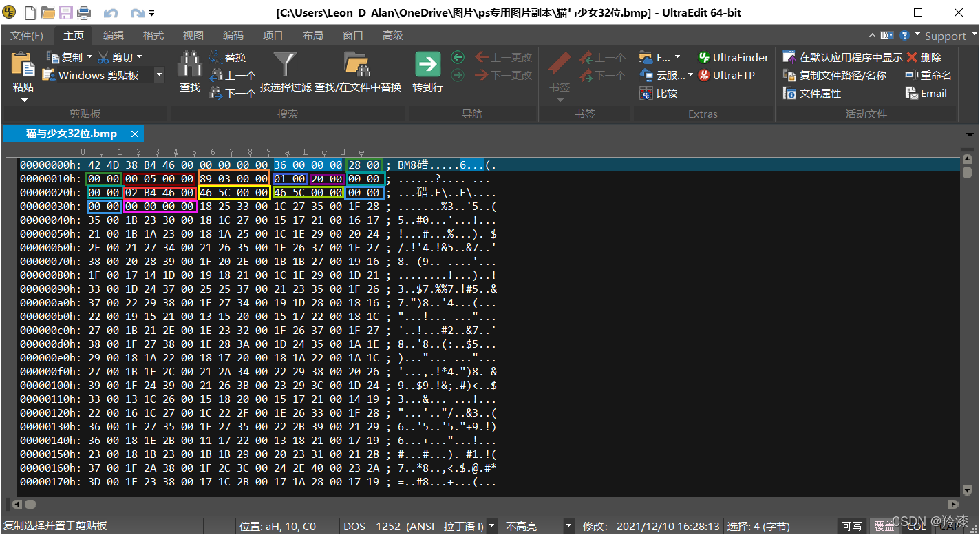Expand the Cut (剪切) dropdown arrow
Image resolution: width=980 pixels, height=535 pixels.
pyautogui.click(x=140, y=57)
